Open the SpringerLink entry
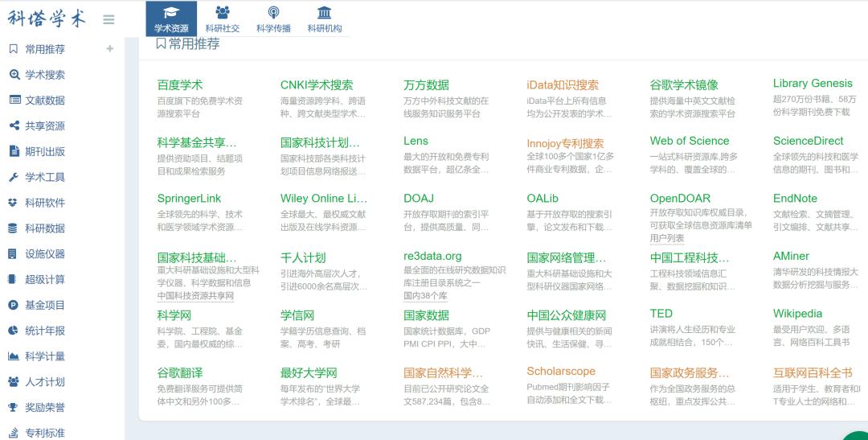Viewport: 868px width, 440px height. pos(189,199)
